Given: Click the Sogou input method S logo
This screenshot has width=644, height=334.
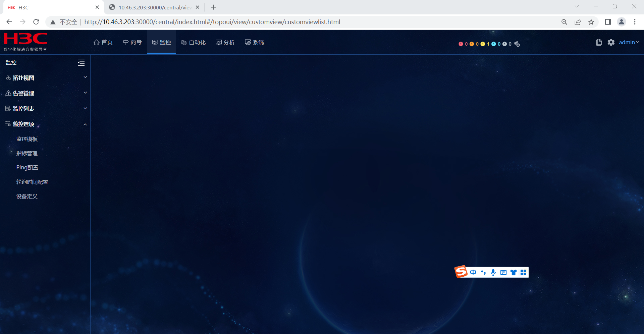Looking at the screenshot, I should (461, 272).
